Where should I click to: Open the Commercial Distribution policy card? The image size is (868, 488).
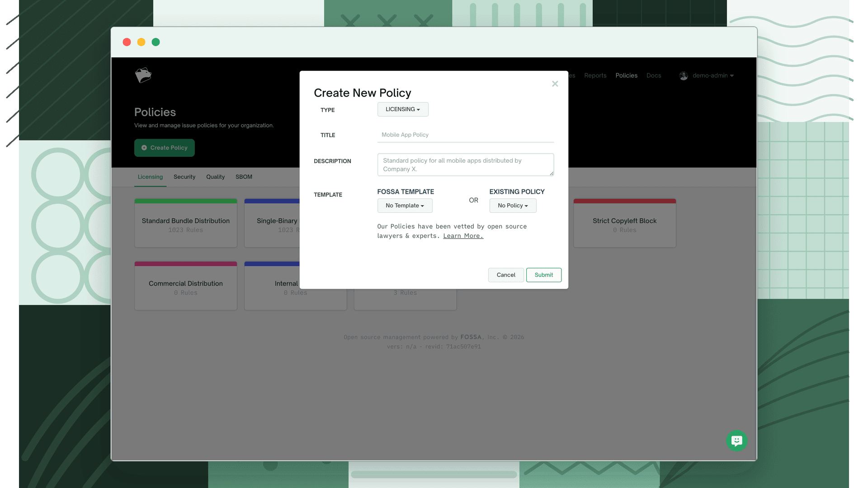[186, 286]
